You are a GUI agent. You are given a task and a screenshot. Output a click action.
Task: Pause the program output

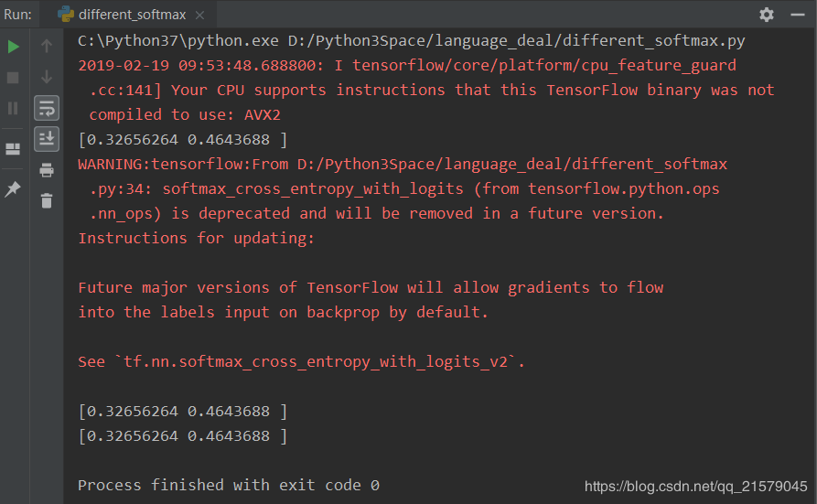pyautogui.click(x=13, y=109)
